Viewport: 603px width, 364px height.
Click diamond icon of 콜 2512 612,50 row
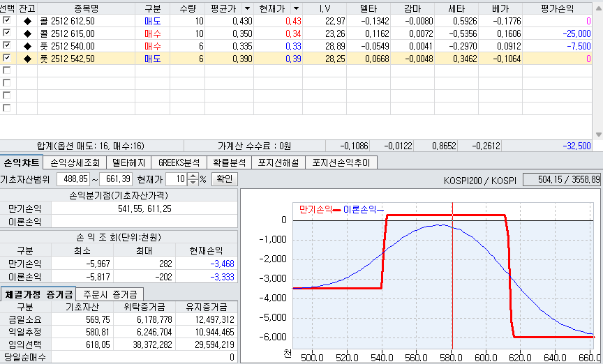[27, 22]
